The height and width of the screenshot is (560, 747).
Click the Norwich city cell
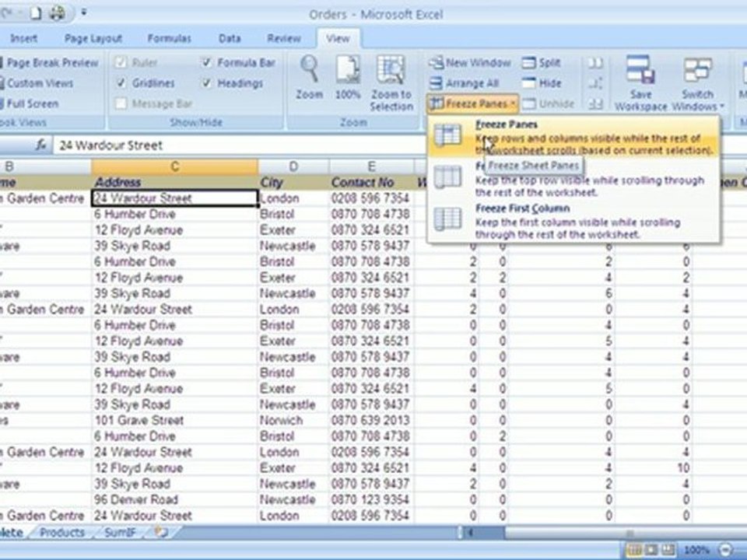coord(293,421)
